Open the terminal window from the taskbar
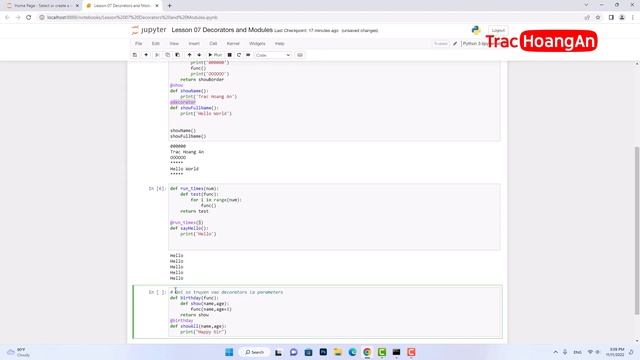640x360 pixels. coord(396,352)
